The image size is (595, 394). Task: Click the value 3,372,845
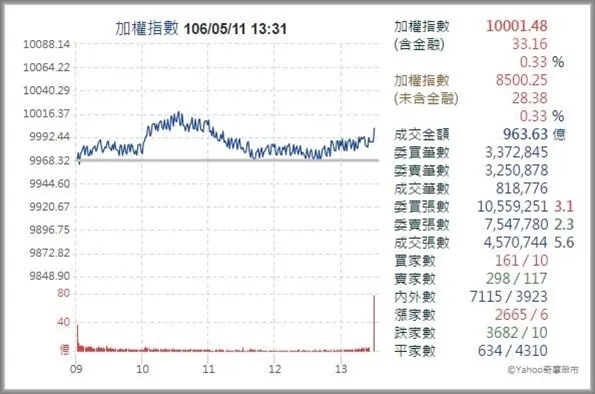point(517,153)
